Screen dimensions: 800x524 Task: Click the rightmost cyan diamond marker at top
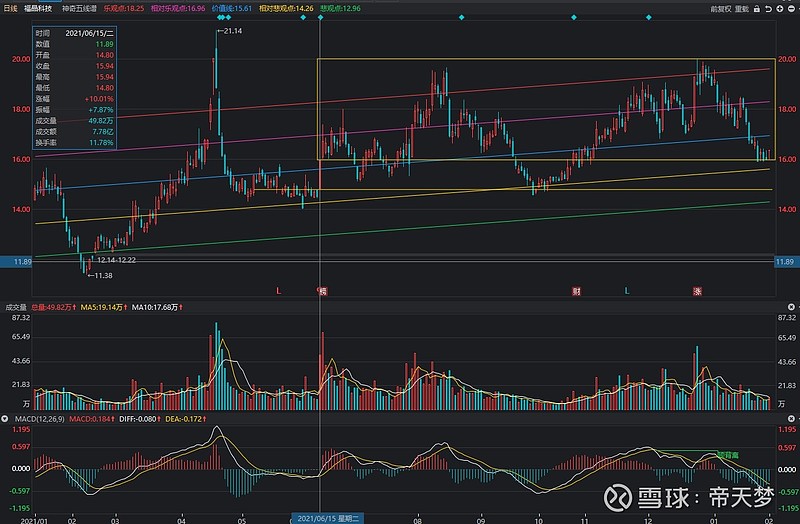coord(648,18)
